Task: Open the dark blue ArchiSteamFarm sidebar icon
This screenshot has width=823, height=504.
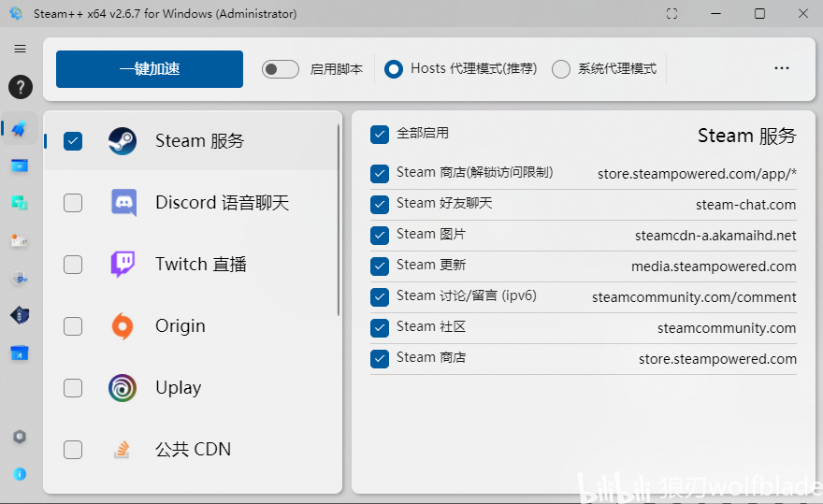Action: tap(20, 315)
